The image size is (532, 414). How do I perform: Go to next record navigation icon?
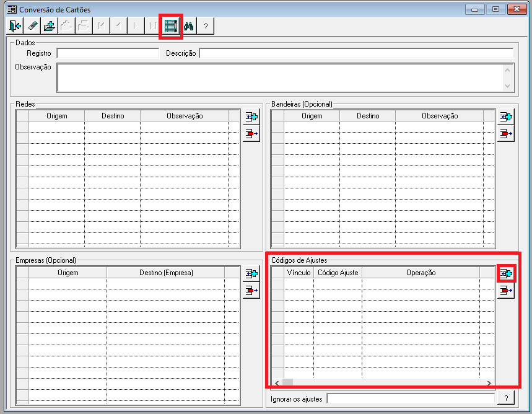(136, 26)
